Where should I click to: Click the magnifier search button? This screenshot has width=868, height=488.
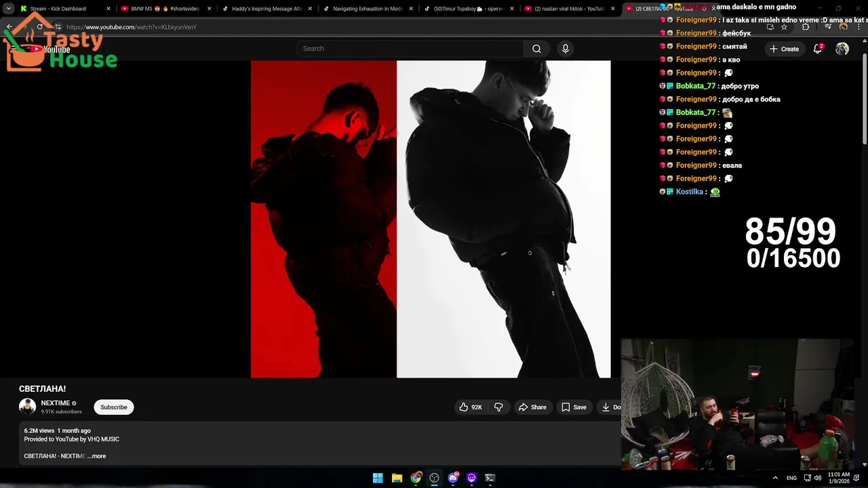(x=536, y=49)
